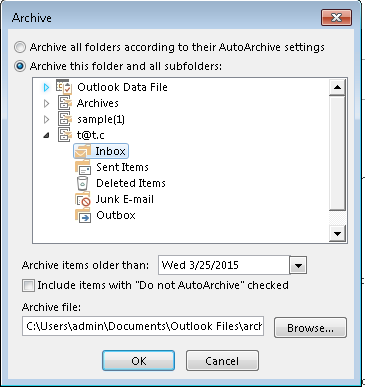Collapse the t@t.c tree node
Screen dimensions: 365x387
[x=47, y=135]
